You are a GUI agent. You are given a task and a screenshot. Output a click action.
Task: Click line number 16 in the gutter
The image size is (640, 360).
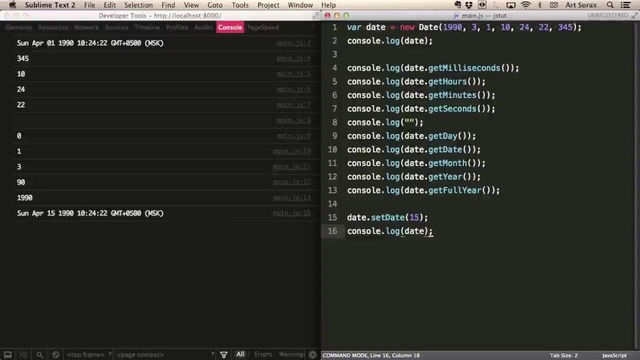pyautogui.click(x=333, y=231)
